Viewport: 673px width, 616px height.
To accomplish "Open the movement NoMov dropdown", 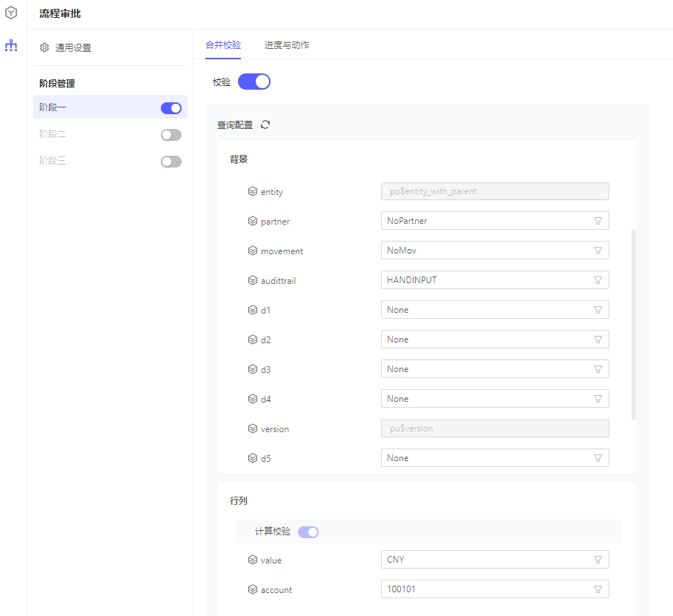I will tap(597, 251).
